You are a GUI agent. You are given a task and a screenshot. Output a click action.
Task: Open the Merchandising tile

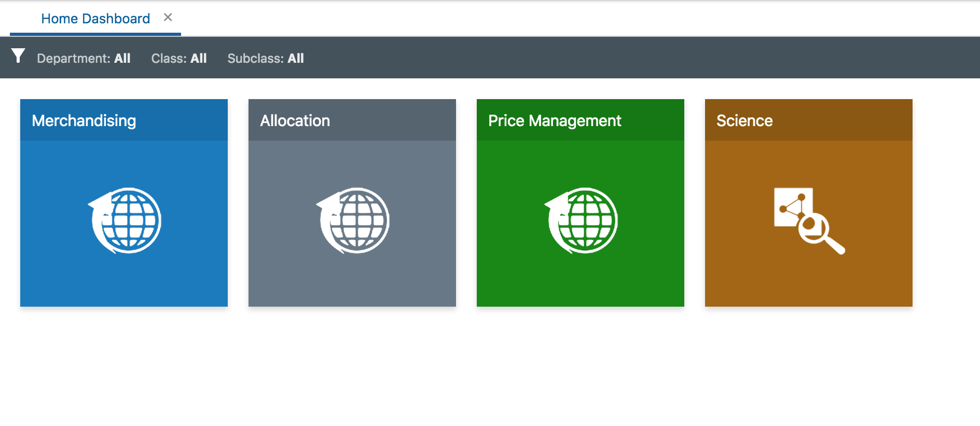(123, 223)
